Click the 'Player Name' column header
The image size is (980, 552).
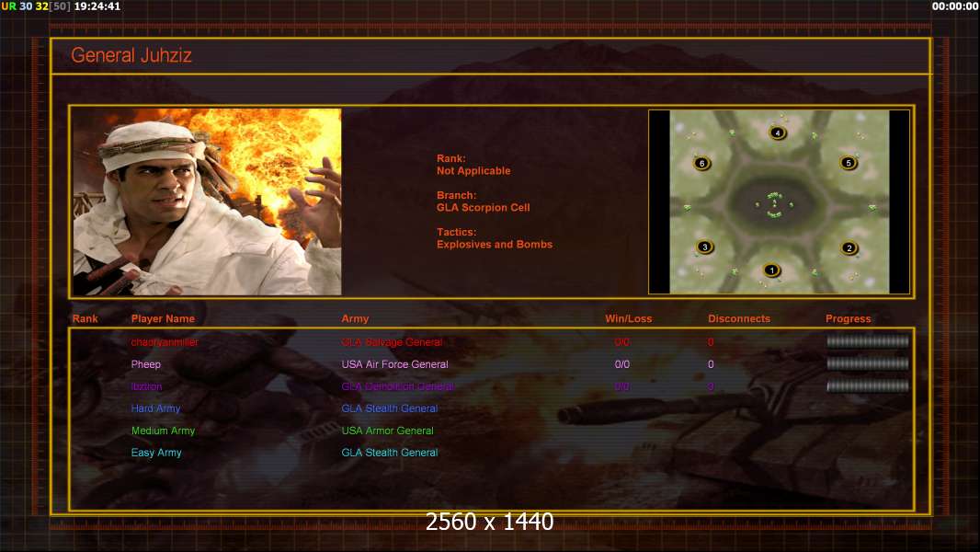[163, 319]
